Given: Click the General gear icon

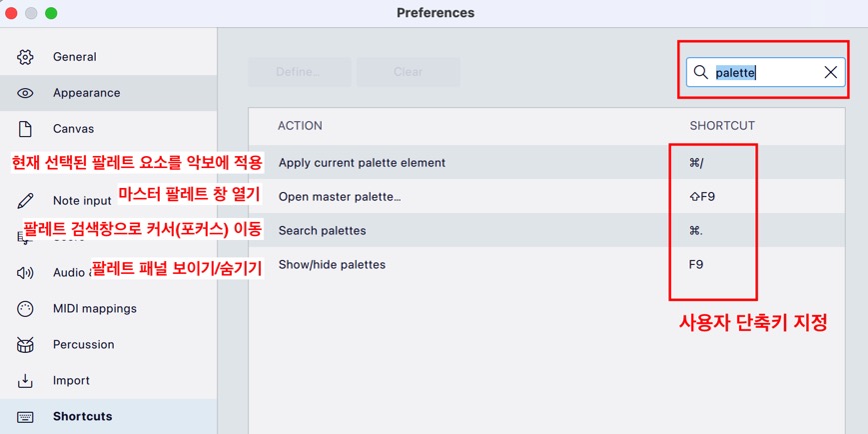Looking at the screenshot, I should pyautogui.click(x=26, y=57).
